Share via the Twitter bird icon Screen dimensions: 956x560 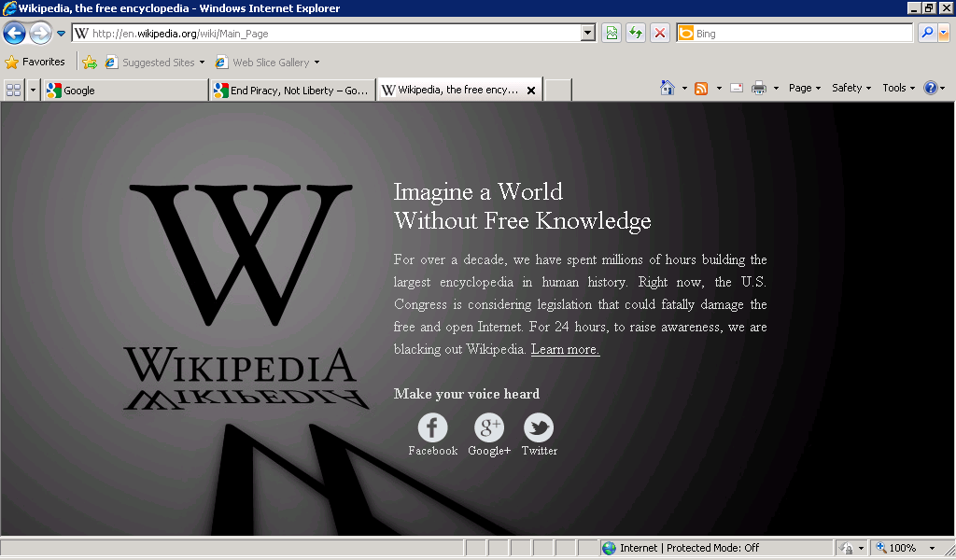pyautogui.click(x=539, y=427)
